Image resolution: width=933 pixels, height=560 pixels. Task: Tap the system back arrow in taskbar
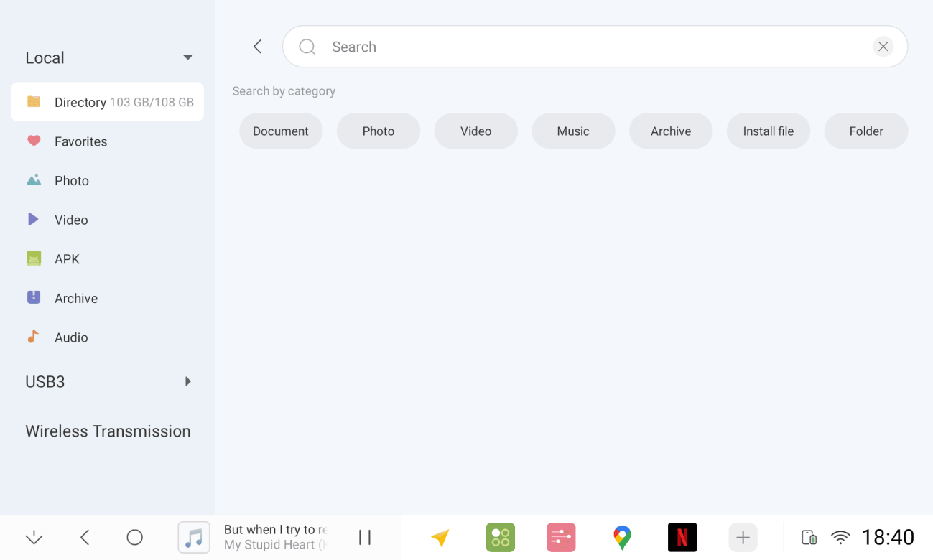point(85,537)
